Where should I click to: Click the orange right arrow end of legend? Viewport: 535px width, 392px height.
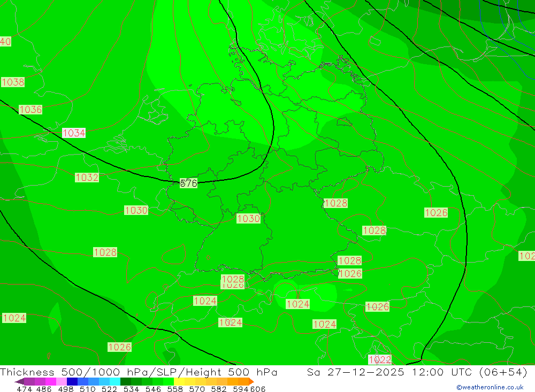pyautogui.click(x=251, y=381)
